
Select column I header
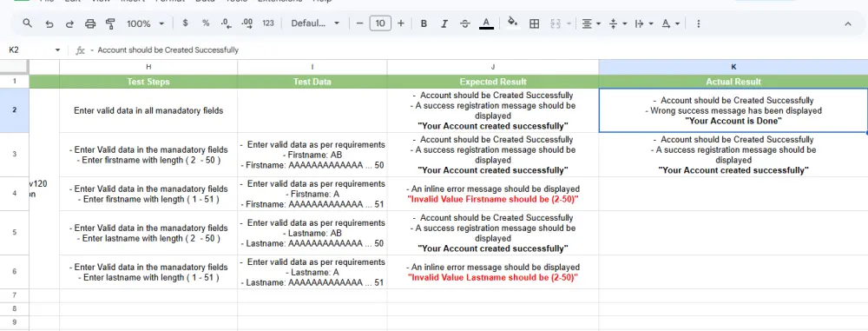point(312,67)
